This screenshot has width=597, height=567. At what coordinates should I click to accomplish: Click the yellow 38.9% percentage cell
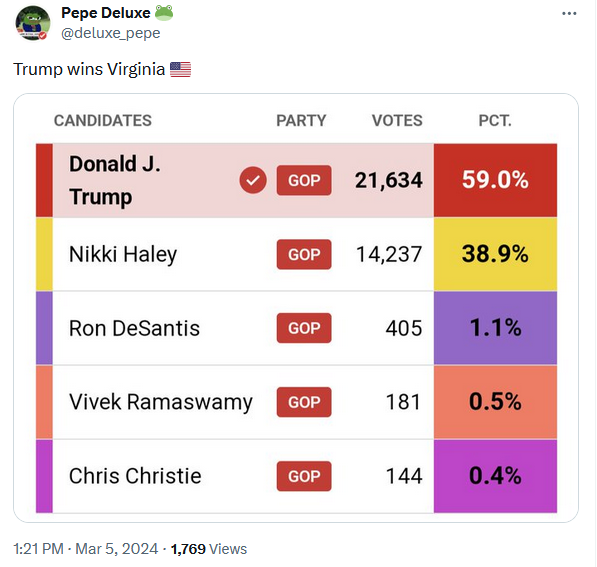click(495, 254)
